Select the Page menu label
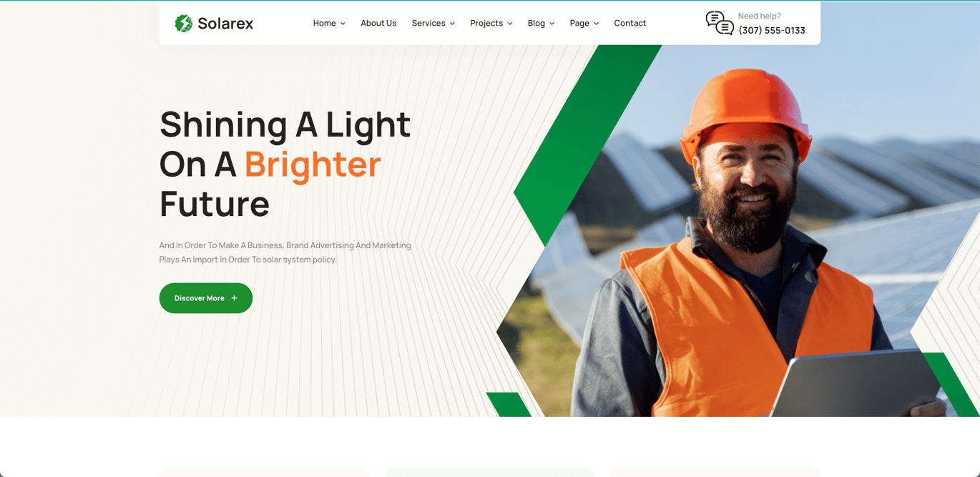This screenshot has width=980, height=477. point(579,23)
